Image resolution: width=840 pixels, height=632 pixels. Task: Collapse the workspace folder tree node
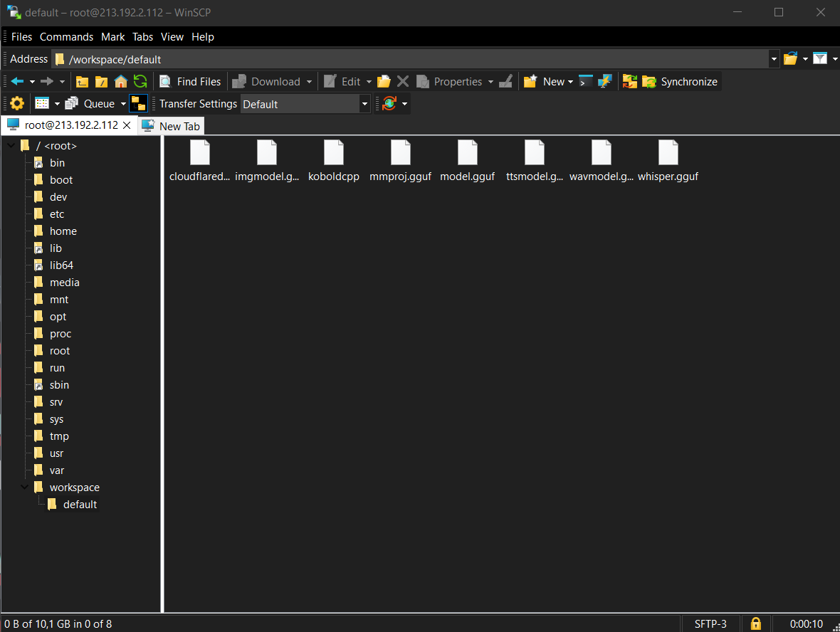click(25, 487)
